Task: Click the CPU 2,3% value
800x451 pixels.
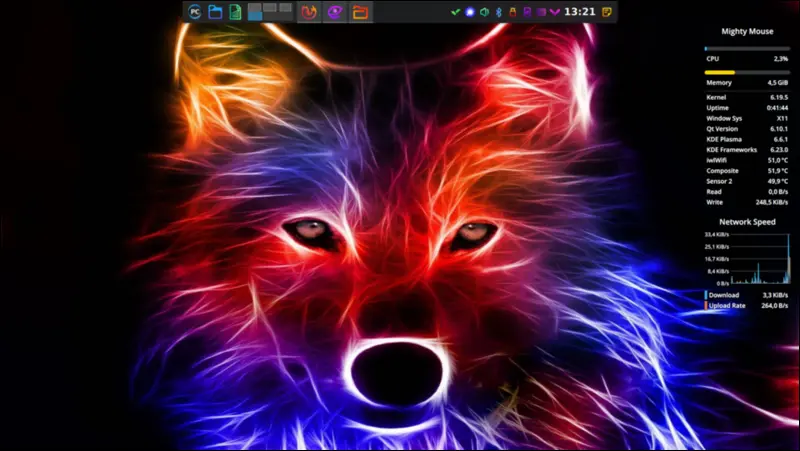Action: pyautogui.click(x=780, y=59)
